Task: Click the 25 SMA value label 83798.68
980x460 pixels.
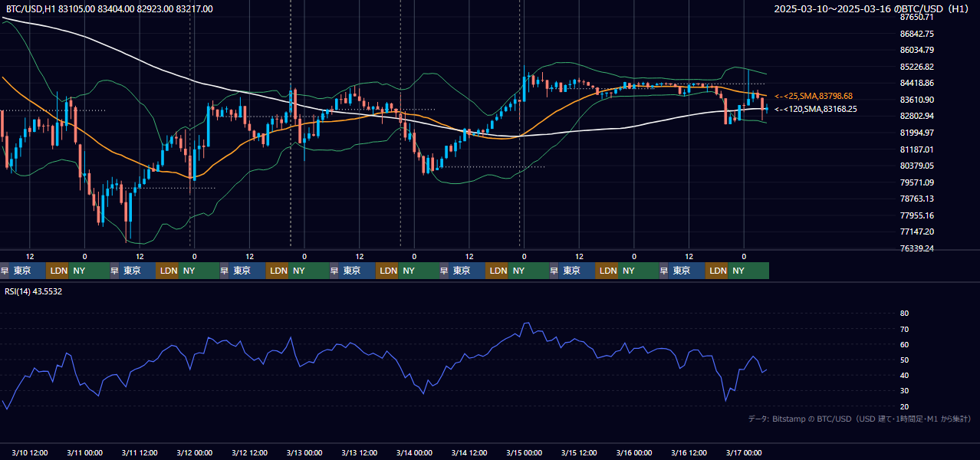Action: click(x=814, y=96)
